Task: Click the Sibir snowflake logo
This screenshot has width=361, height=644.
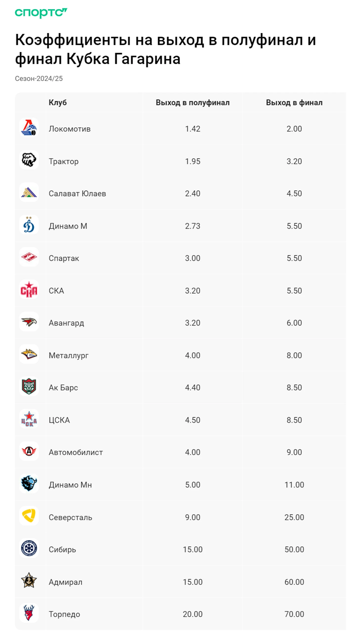Action: coord(29,548)
